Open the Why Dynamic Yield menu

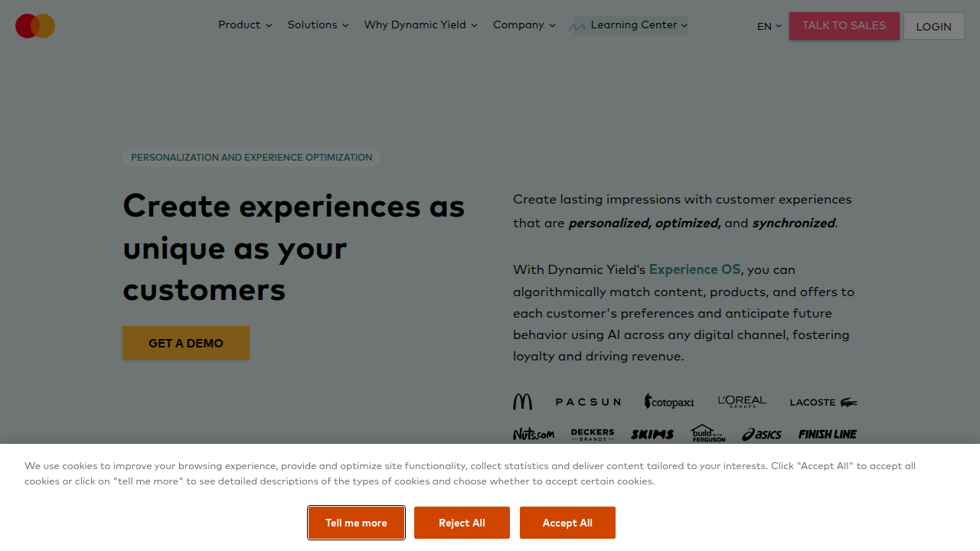pos(421,25)
